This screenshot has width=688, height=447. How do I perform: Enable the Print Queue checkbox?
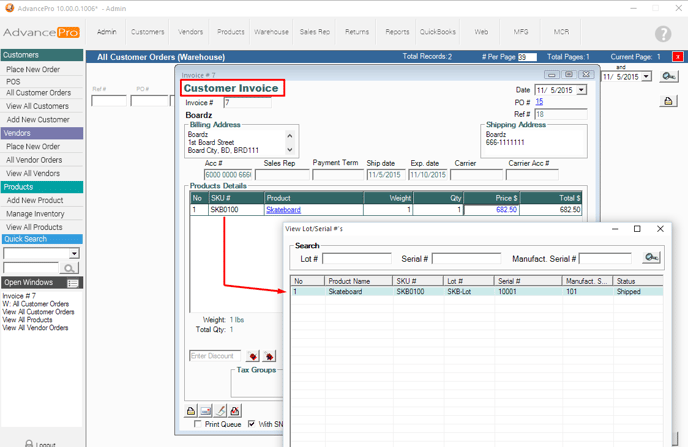click(x=198, y=424)
